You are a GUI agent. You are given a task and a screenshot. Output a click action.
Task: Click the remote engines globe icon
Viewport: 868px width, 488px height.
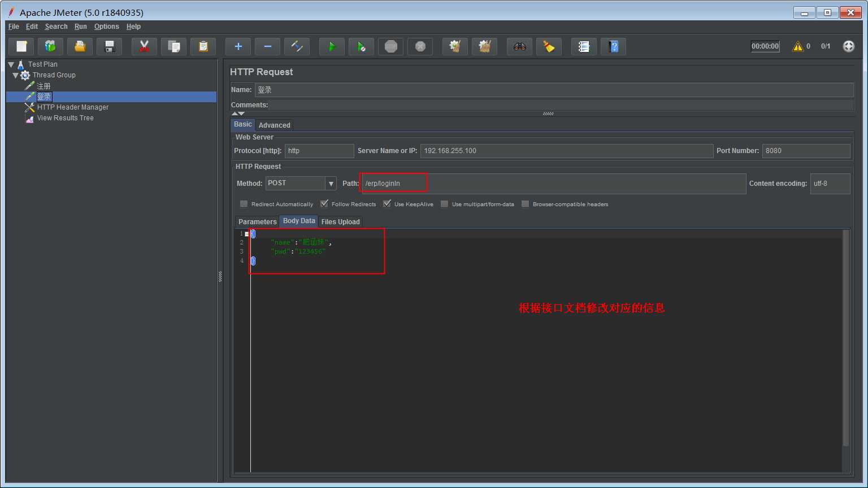click(849, 46)
